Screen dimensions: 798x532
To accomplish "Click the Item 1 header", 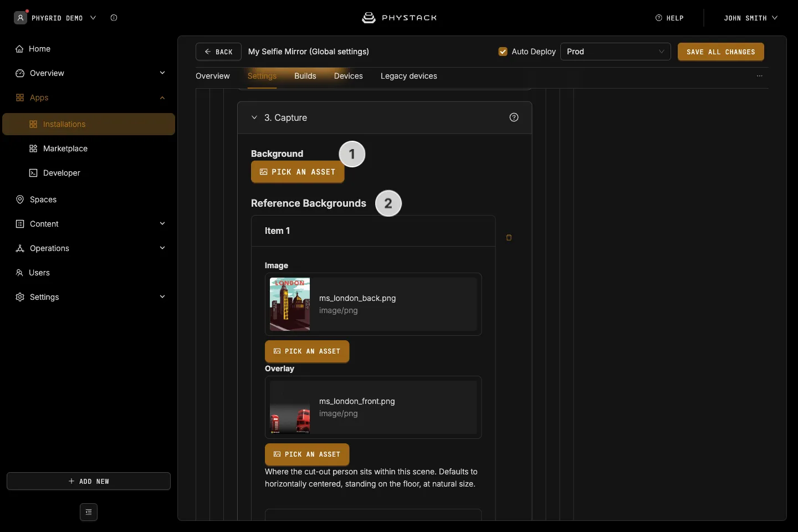I will point(373,231).
